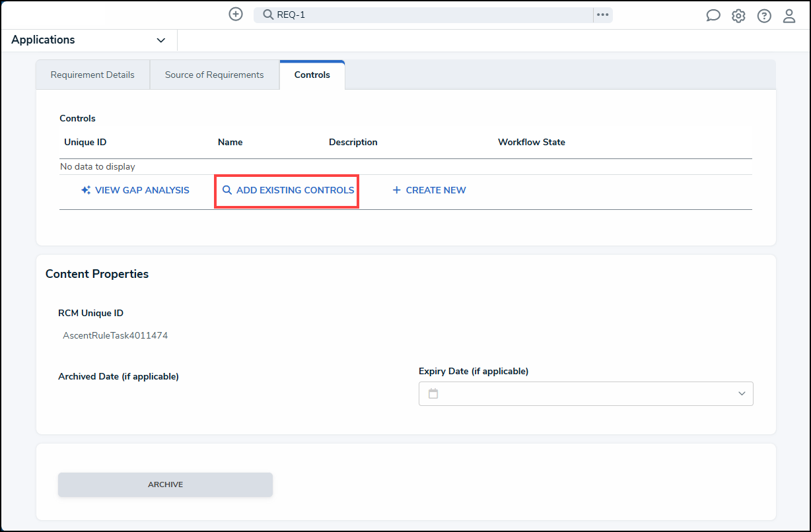
Task: Click the Archived Date (if applicable) label
Action: (119, 376)
